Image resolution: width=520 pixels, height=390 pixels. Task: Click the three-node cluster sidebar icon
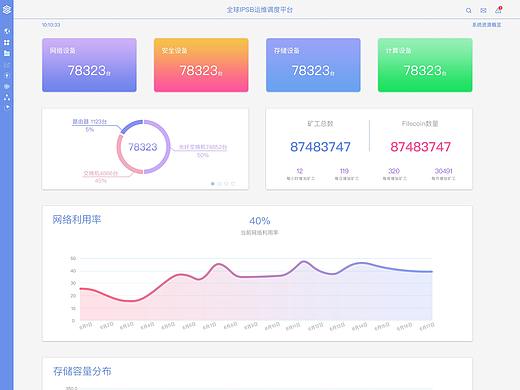(x=7, y=97)
